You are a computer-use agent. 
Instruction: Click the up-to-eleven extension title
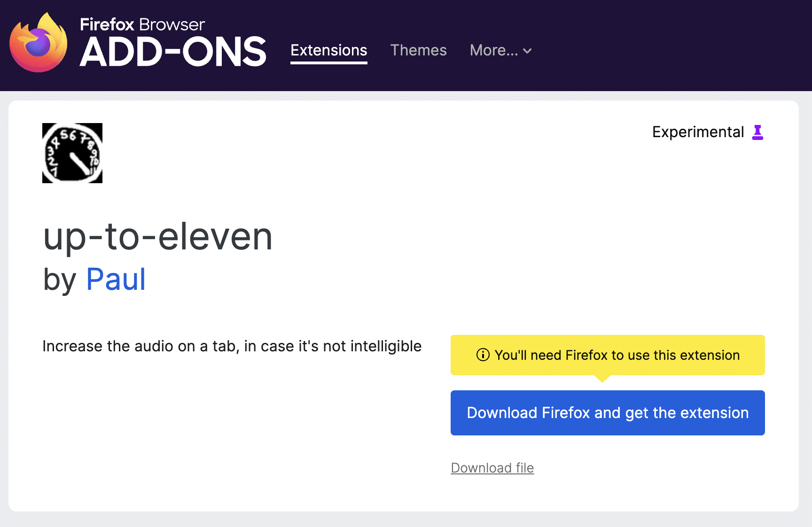pos(158,237)
